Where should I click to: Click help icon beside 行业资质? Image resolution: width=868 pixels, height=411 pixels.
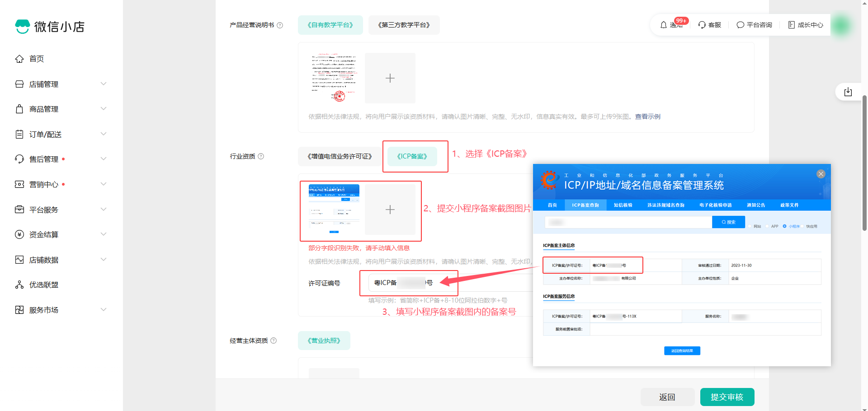click(261, 156)
